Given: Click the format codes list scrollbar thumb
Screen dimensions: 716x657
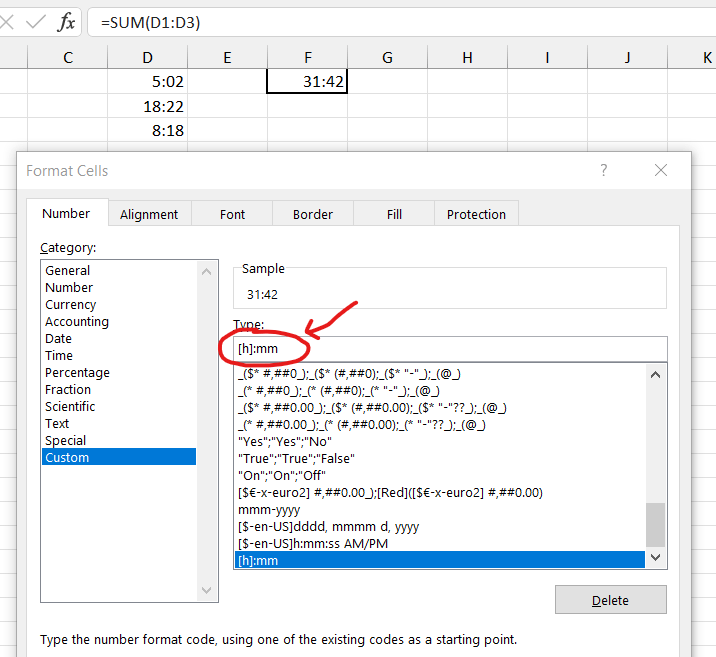Looking at the screenshot, I should [x=655, y=524].
